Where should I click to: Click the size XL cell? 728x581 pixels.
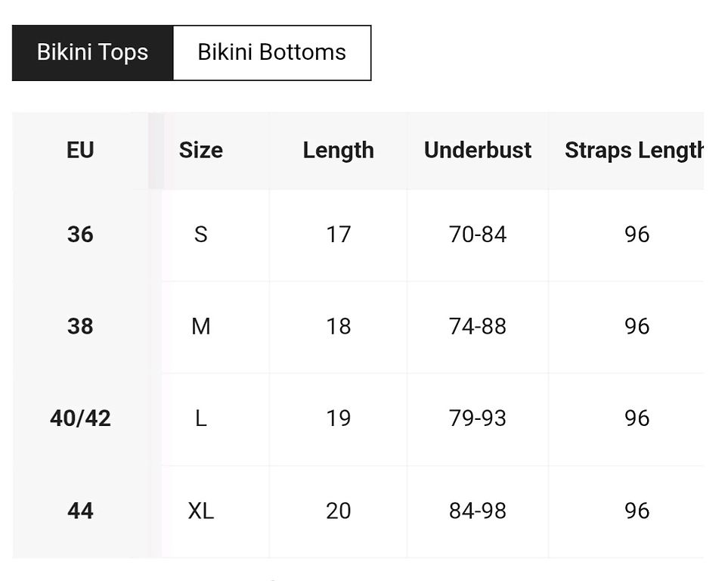click(x=200, y=511)
